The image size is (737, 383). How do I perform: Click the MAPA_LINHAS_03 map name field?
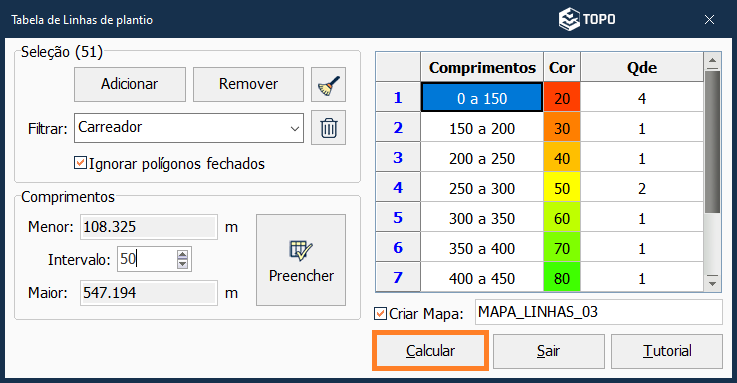[598, 313]
